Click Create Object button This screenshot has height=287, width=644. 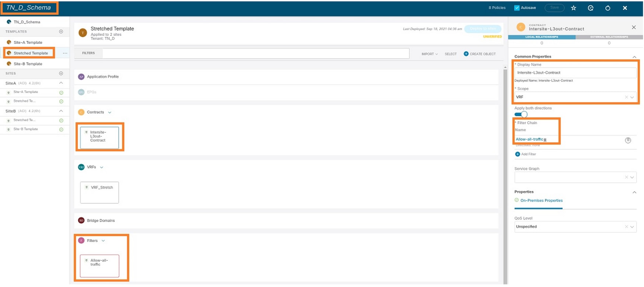click(480, 54)
